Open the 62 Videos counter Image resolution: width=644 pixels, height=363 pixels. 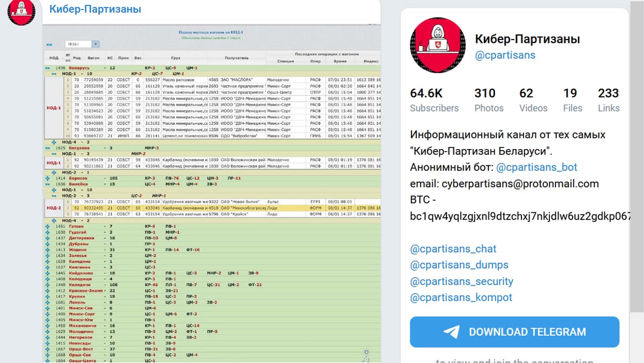533,100
